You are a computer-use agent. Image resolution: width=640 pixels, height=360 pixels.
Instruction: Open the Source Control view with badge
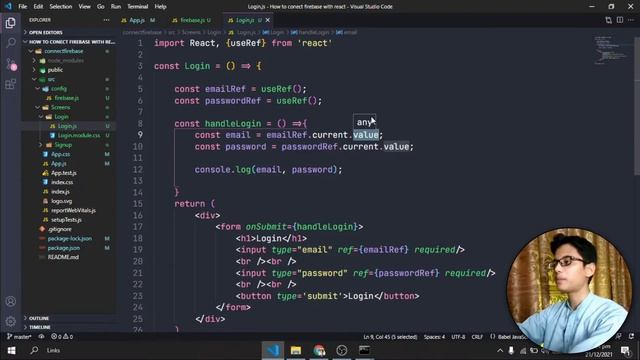11,64
